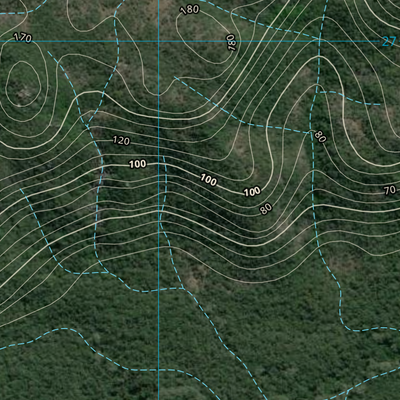Click the "80" label below the 100 contour
This screenshot has height=400, width=400.
coord(266,209)
